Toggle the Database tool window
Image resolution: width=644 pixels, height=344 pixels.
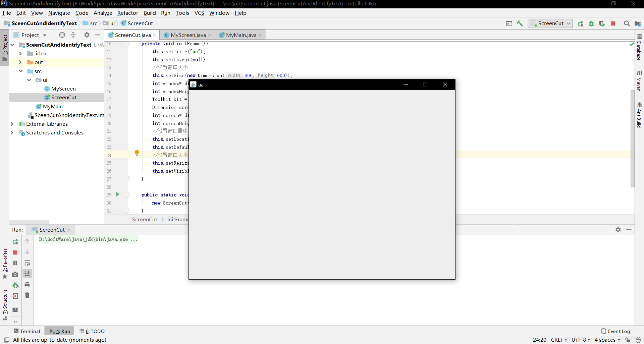click(x=639, y=47)
